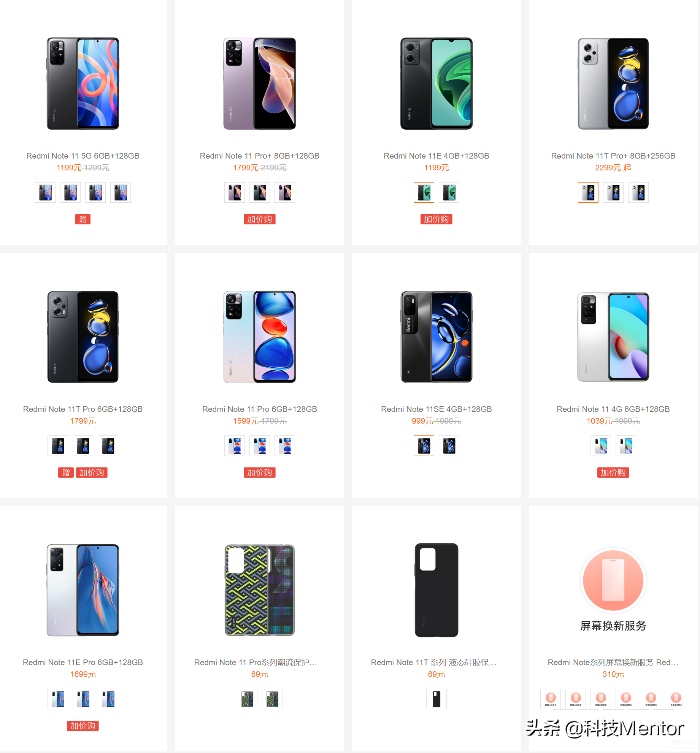Viewport: 700px width, 753px height.
Task: Click 加价购 badge under Redmi Note 11 Pro 6GB
Action: click(x=260, y=472)
